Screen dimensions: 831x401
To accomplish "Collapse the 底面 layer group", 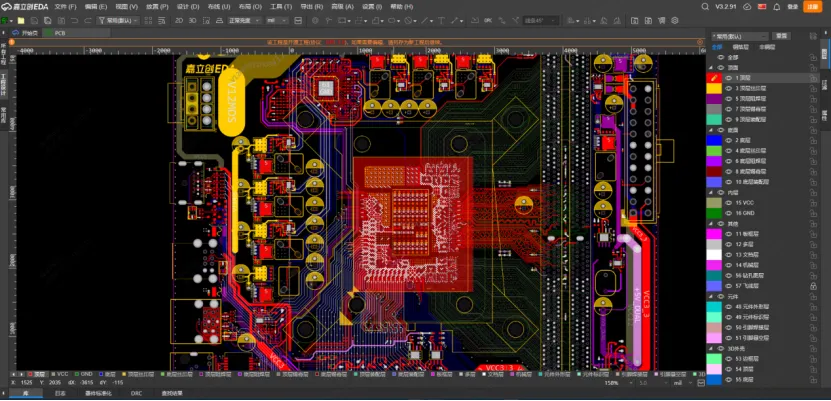I will pos(711,130).
